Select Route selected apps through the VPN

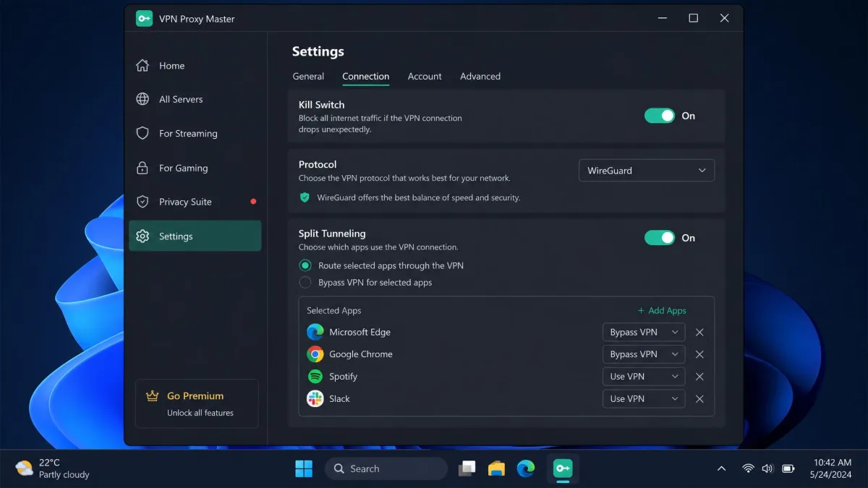click(305, 265)
